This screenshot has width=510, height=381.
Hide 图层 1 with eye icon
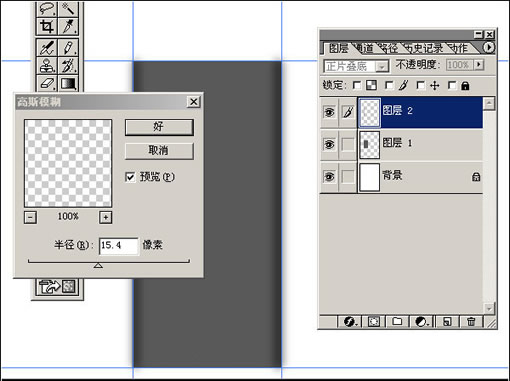(x=329, y=144)
